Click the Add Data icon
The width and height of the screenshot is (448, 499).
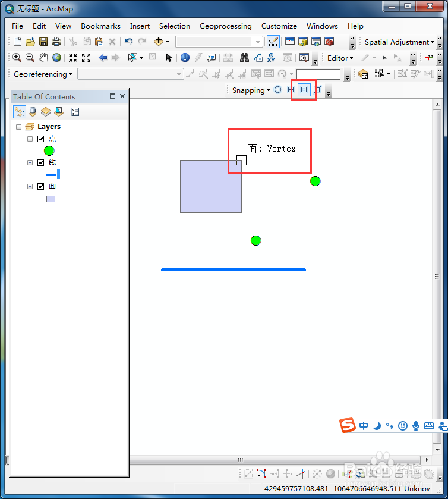pos(159,42)
